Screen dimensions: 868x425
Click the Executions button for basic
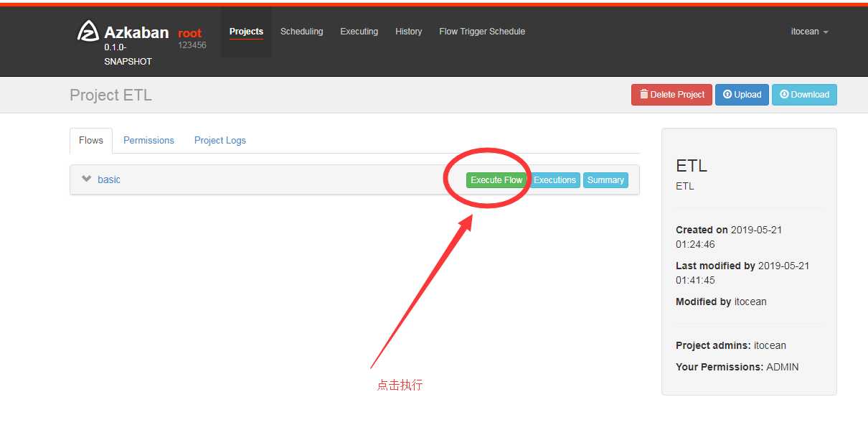click(x=555, y=180)
